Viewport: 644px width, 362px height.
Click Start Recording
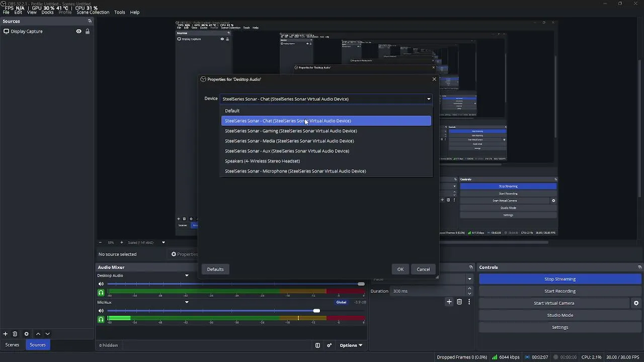pos(560,291)
